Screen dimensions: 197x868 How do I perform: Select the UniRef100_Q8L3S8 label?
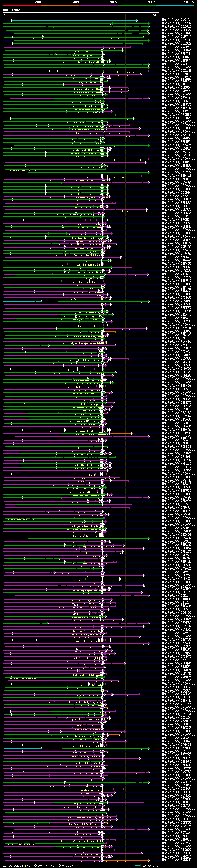[x=176, y=210]
